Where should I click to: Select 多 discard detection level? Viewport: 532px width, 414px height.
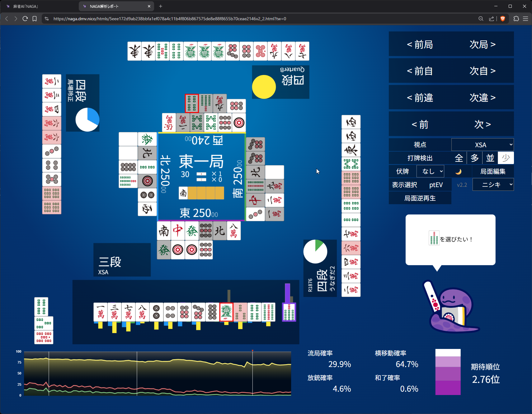[474, 158]
